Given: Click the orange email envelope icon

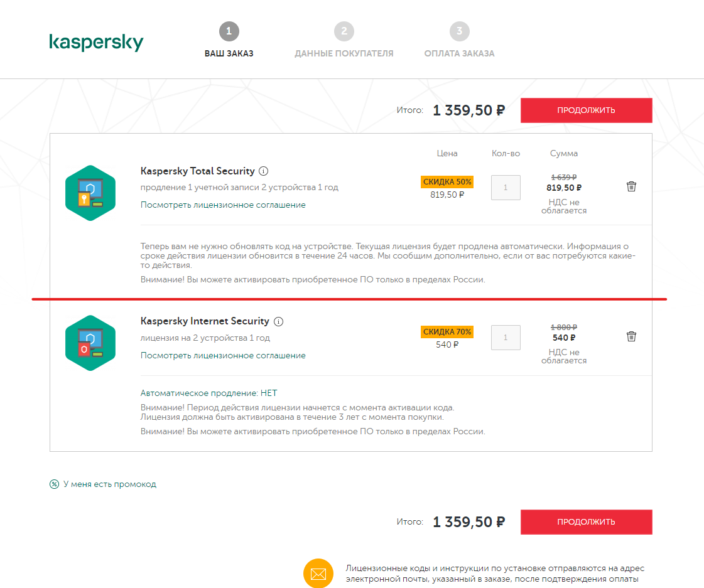Looking at the screenshot, I should coord(318,574).
